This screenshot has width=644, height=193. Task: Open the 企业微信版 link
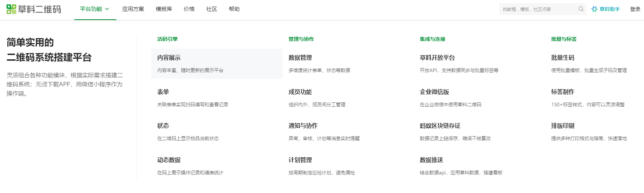[434, 92]
